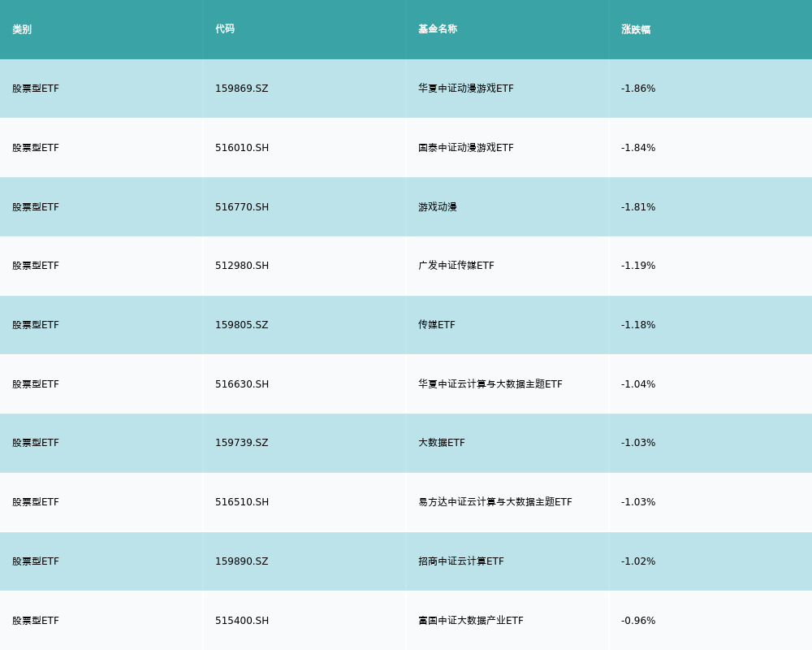
Task: Select code 159805.SZ
Action: click(241, 325)
